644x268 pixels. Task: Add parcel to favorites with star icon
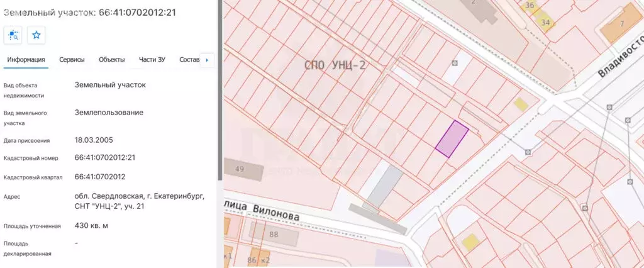coord(36,35)
